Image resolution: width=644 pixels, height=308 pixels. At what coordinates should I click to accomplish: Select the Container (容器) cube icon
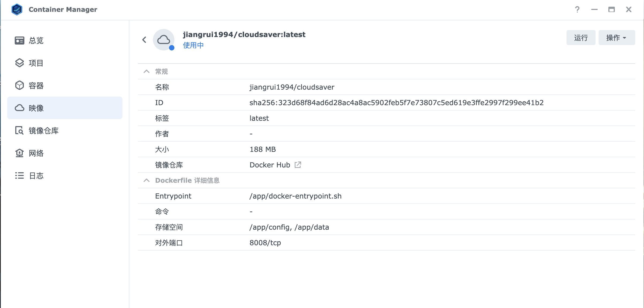pos(19,86)
